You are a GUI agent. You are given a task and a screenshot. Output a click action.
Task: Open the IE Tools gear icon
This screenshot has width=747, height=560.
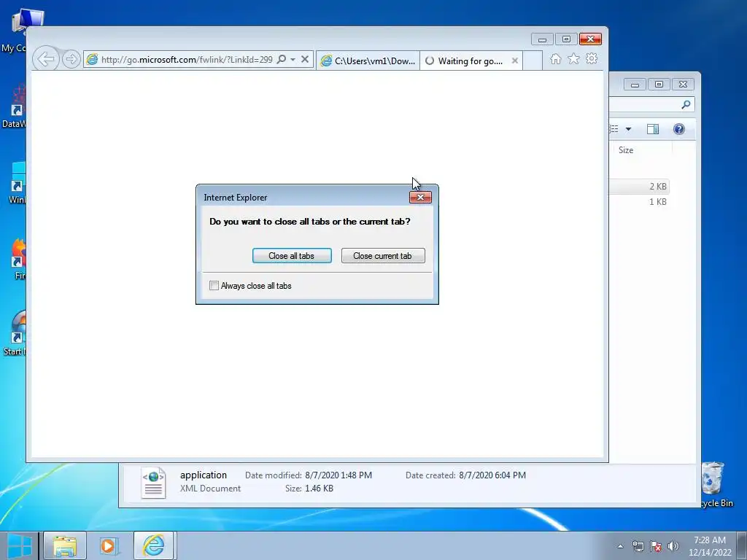(x=592, y=58)
